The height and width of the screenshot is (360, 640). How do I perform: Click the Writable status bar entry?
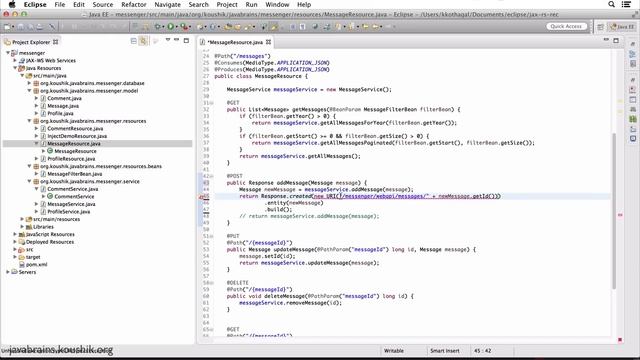[393, 351]
